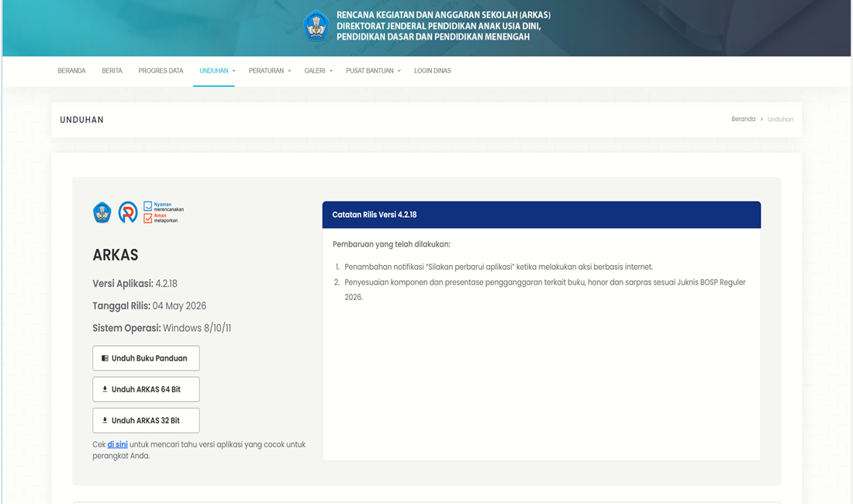
Task: Go to Login Dinas
Action: [433, 71]
